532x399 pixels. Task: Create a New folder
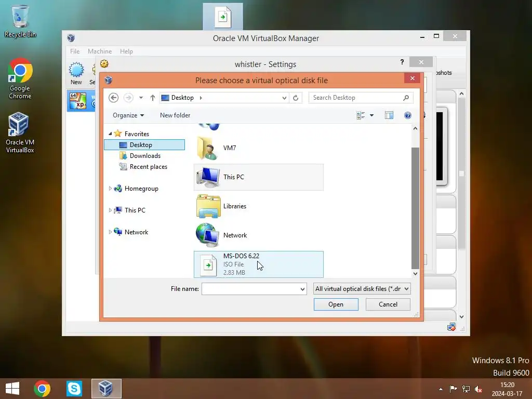(175, 115)
